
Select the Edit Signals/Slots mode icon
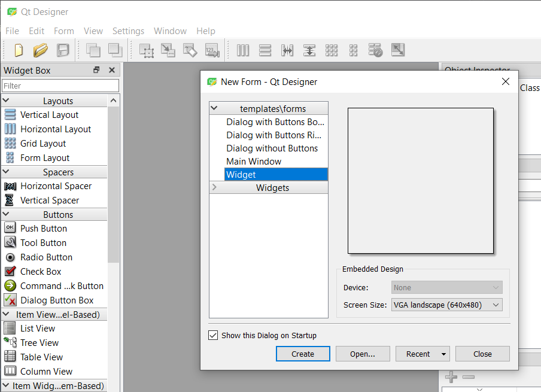[168, 50]
